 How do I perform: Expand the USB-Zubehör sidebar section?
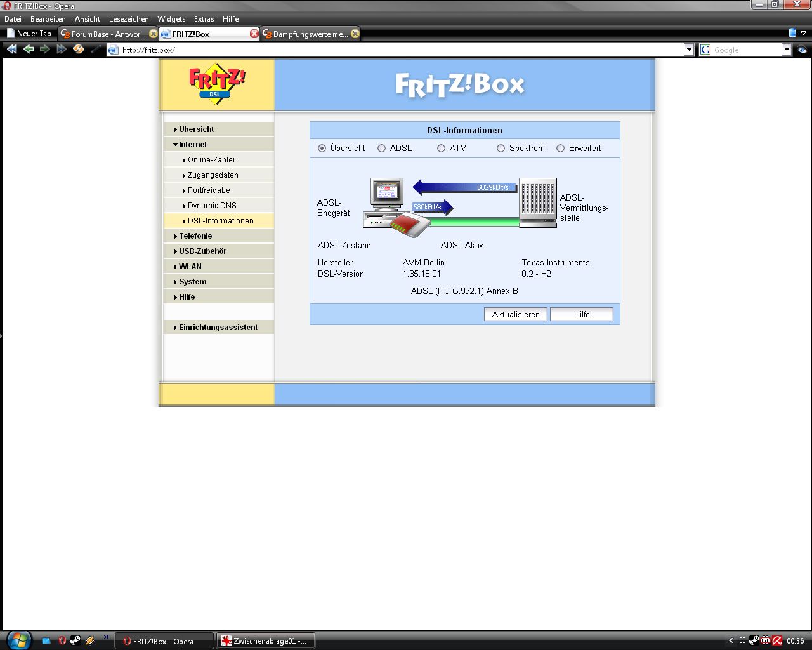tap(219, 251)
